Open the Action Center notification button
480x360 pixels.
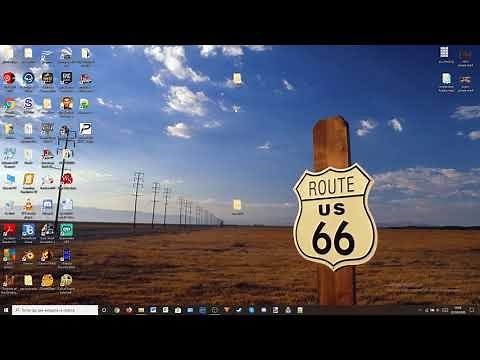(x=472, y=310)
